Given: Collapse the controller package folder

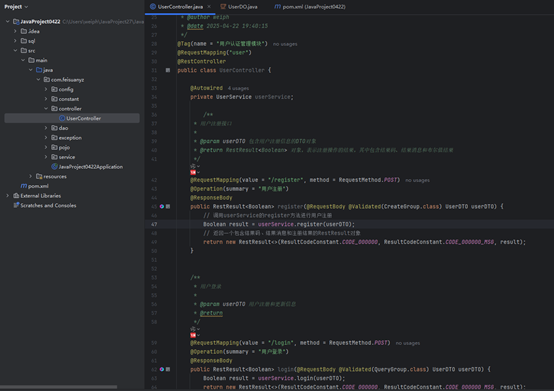Looking at the screenshot, I should click(46, 109).
